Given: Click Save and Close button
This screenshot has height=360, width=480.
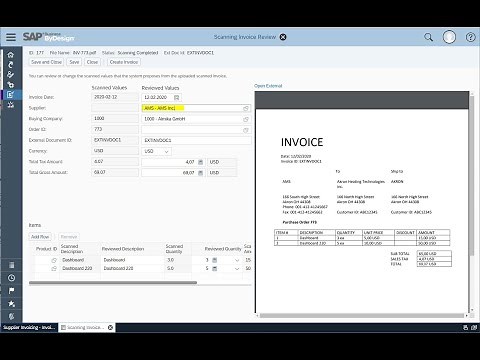Looking at the screenshot, I should point(46,62).
